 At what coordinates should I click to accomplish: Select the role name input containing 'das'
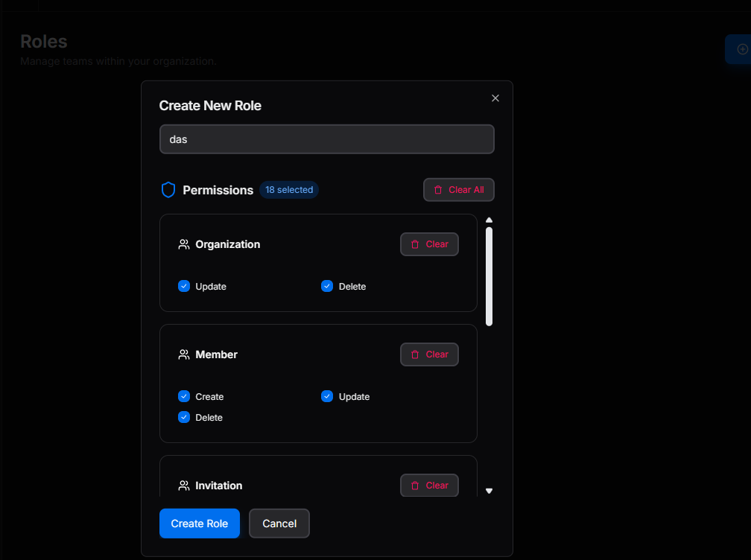326,139
